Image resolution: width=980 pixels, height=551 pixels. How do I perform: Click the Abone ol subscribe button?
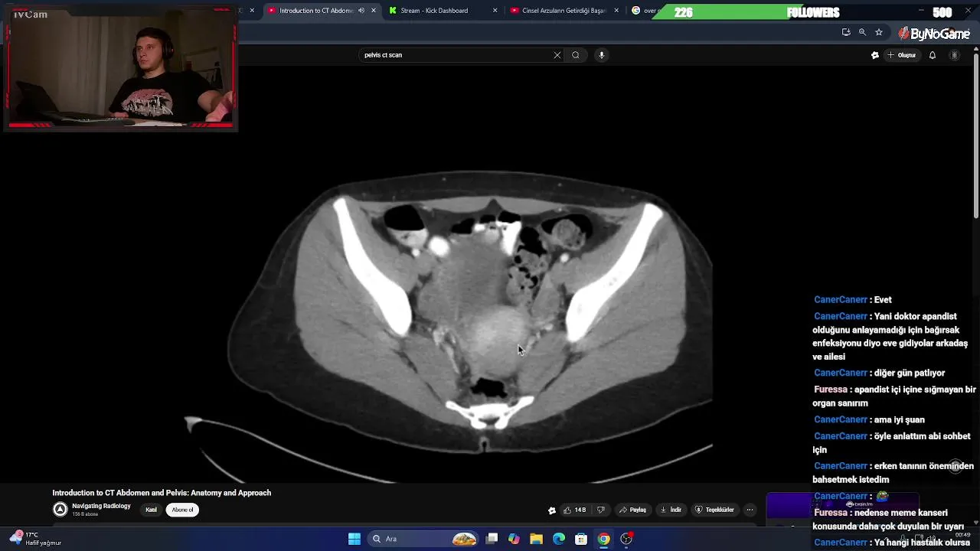(182, 510)
